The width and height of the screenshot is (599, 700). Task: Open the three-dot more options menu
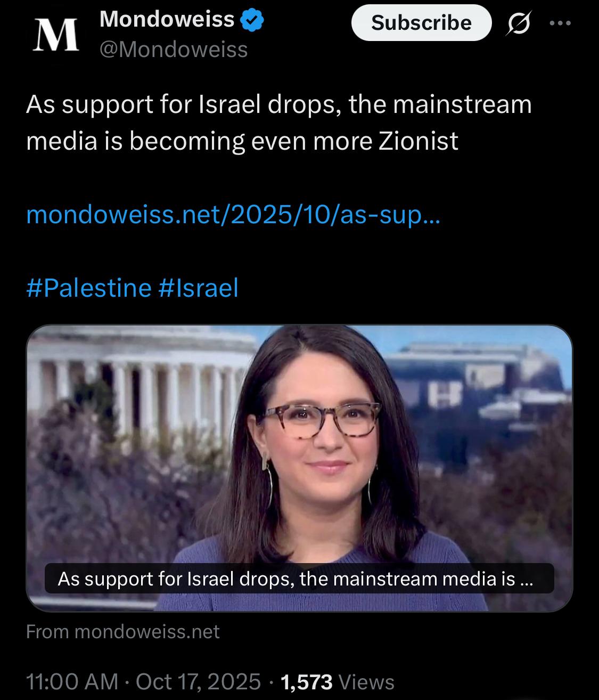[561, 23]
